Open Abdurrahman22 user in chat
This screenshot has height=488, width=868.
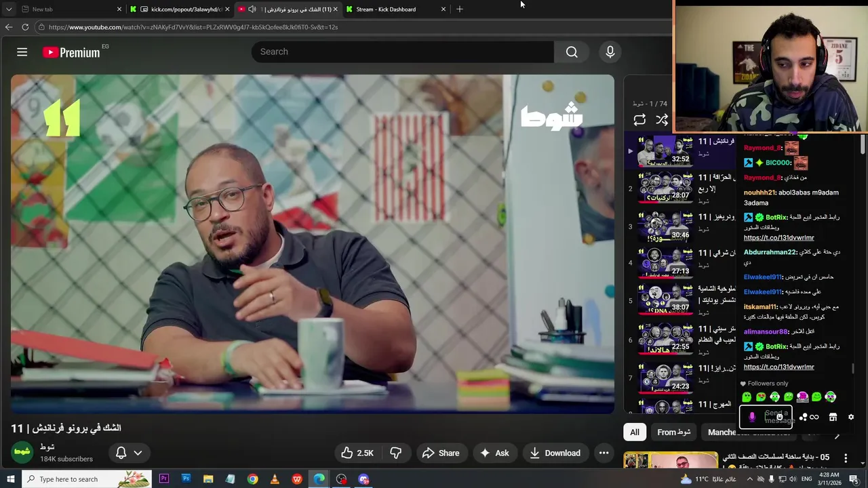[x=770, y=252]
